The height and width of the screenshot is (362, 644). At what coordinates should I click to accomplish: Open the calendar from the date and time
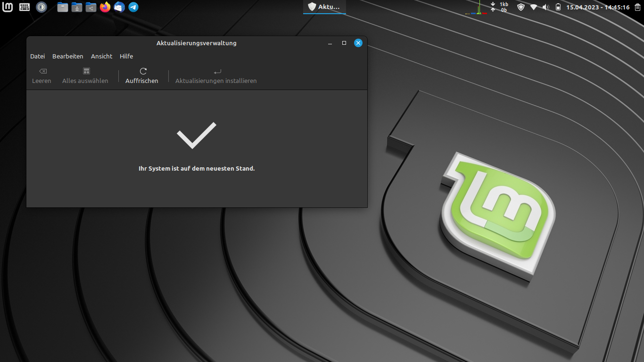[x=598, y=7]
